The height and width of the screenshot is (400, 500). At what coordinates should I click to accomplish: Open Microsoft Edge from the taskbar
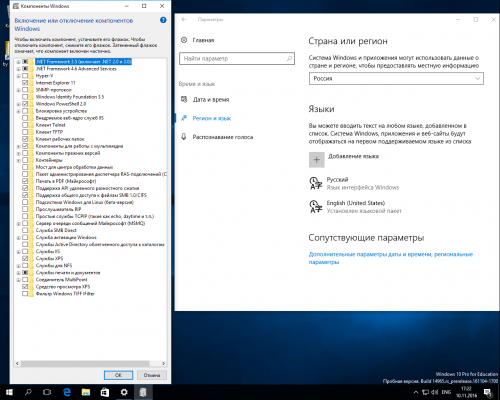[67, 392]
